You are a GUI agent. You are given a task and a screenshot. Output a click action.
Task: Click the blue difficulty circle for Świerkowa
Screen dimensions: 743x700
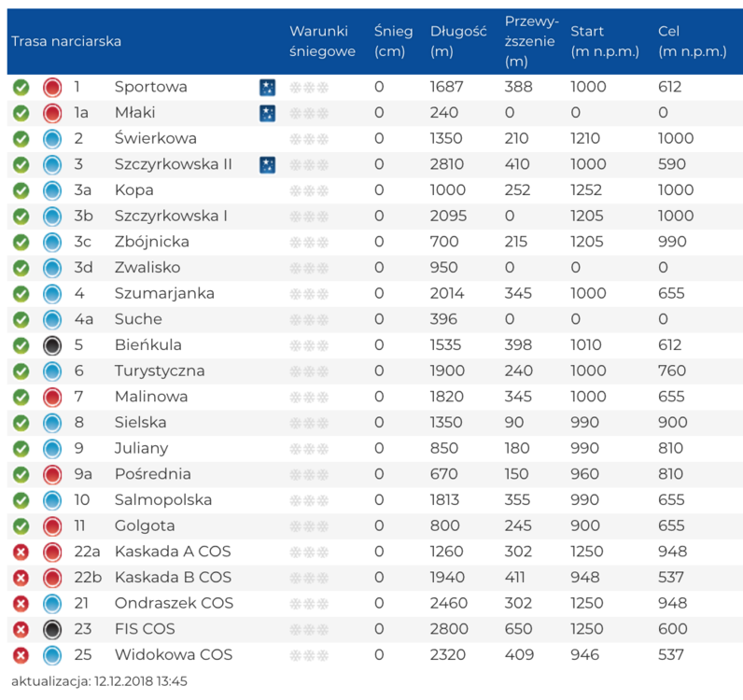pos(52,139)
